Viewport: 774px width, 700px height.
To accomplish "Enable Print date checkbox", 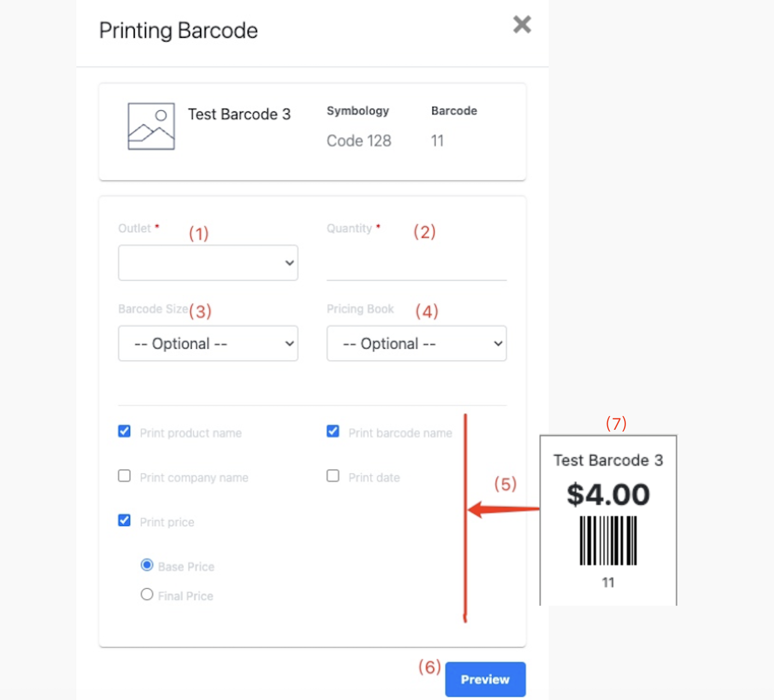I will pos(333,475).
